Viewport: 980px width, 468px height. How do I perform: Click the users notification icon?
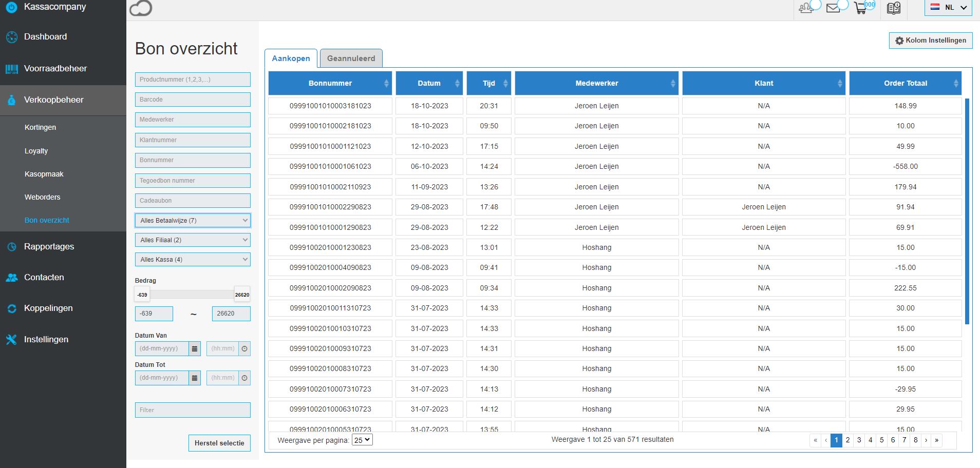806,8
